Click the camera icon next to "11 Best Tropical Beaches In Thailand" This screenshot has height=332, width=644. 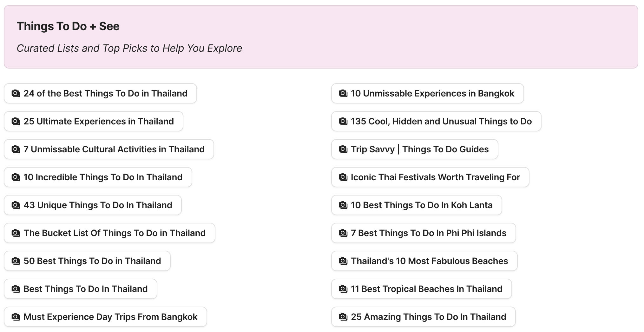pyautogui.click(x=343, y=289)
